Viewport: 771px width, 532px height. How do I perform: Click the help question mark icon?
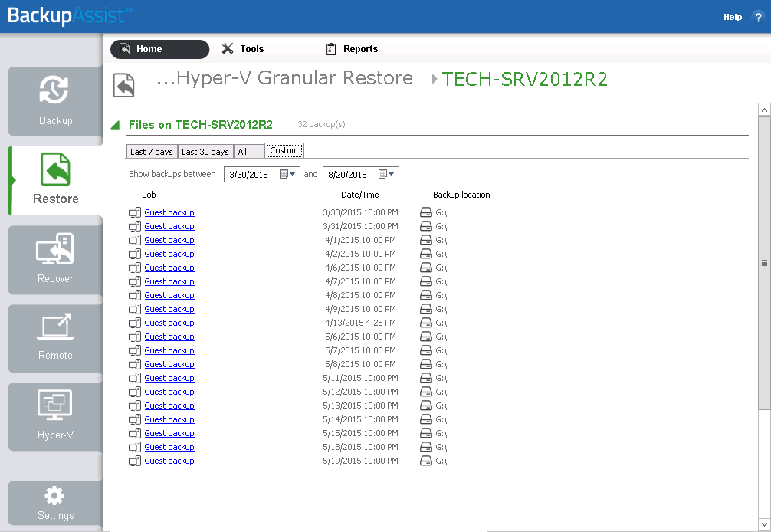758,17
